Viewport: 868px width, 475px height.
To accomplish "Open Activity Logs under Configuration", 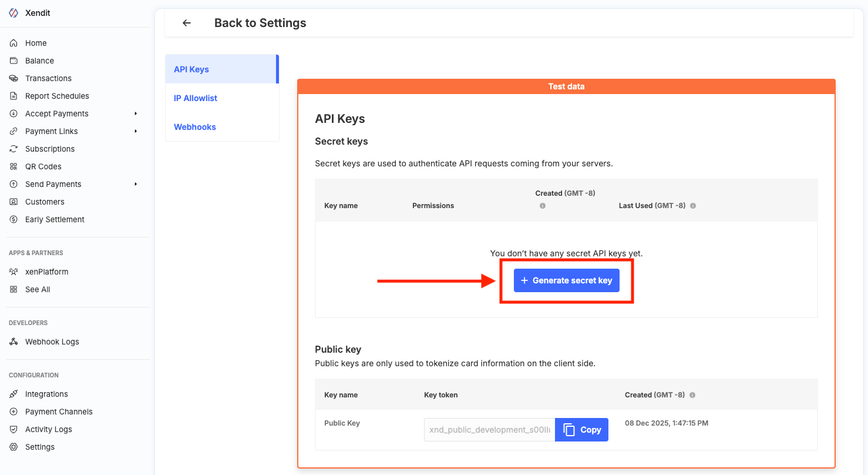I will 49,429.
